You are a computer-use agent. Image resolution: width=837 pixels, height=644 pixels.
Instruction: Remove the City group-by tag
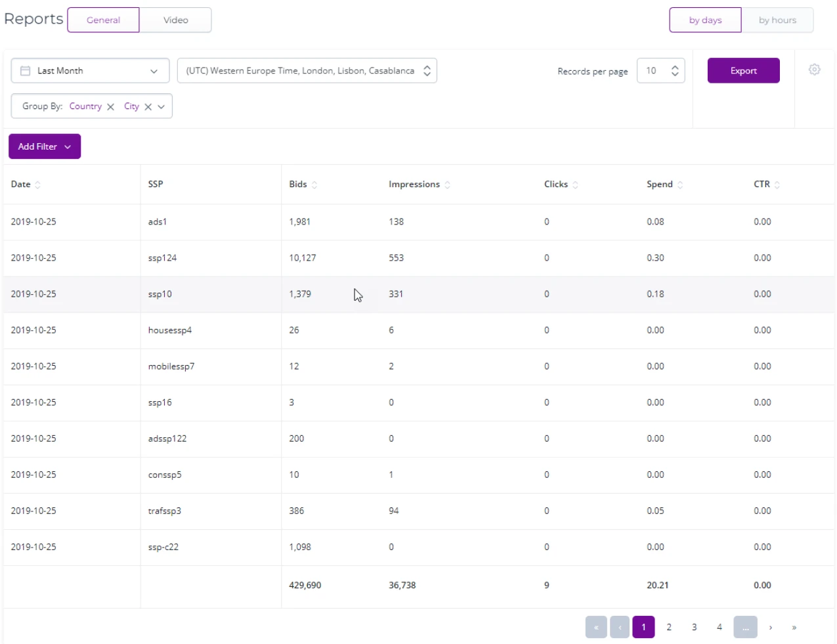148,107
